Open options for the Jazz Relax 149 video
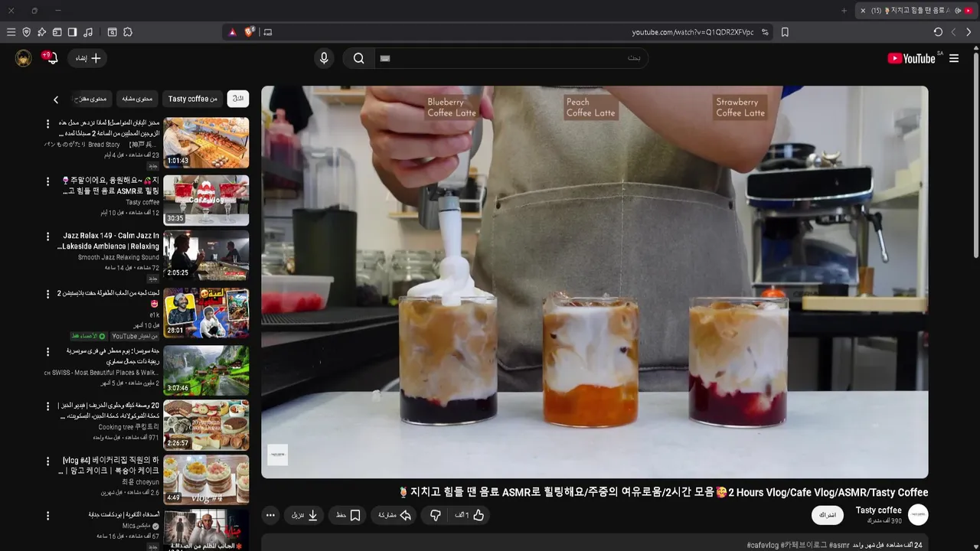 pos(47,236)
